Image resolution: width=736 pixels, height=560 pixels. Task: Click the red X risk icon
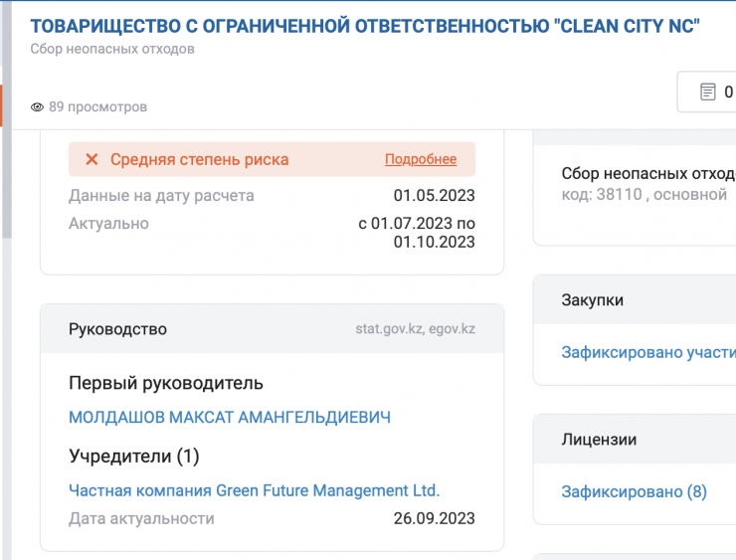click(92, 159)
